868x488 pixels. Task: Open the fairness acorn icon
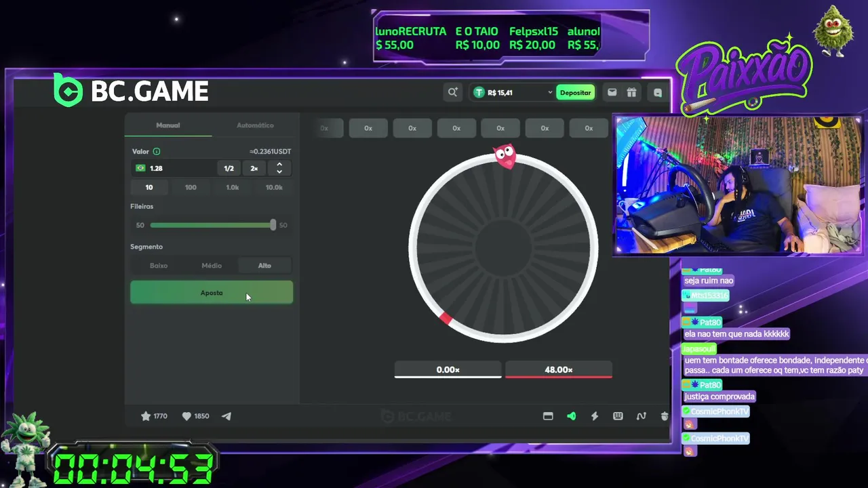[664, 416]
